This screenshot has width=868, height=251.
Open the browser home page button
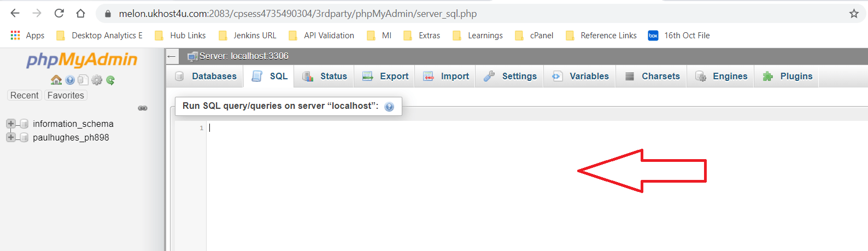80,13
